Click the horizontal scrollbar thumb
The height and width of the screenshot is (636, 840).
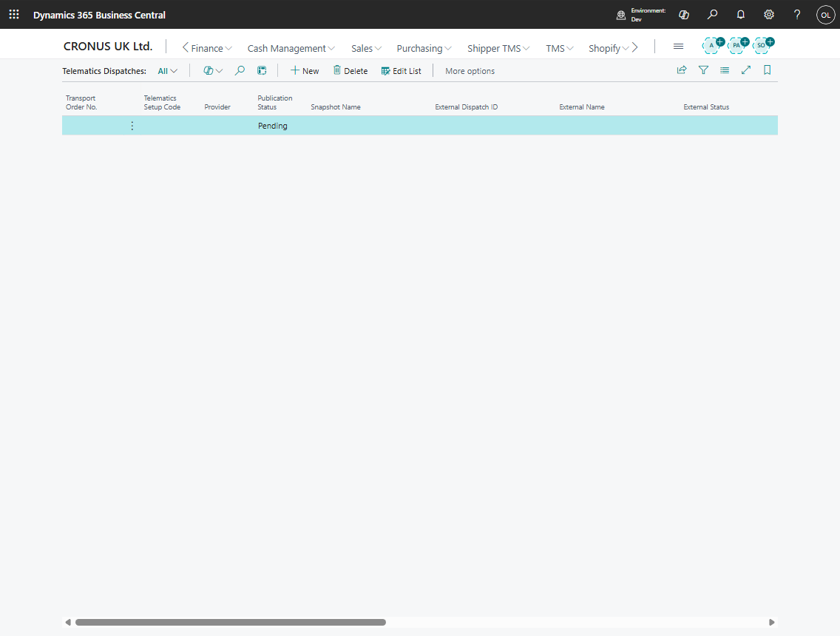pyautogui.click(x=231, y=622)
